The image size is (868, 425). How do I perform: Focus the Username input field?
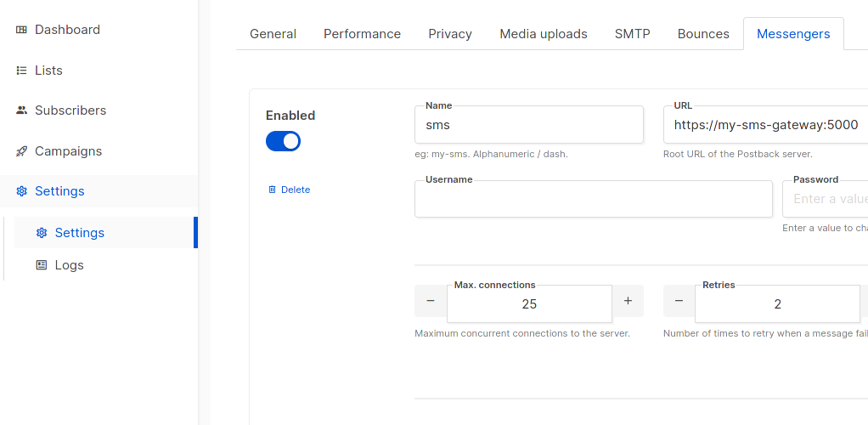point(593,200)
